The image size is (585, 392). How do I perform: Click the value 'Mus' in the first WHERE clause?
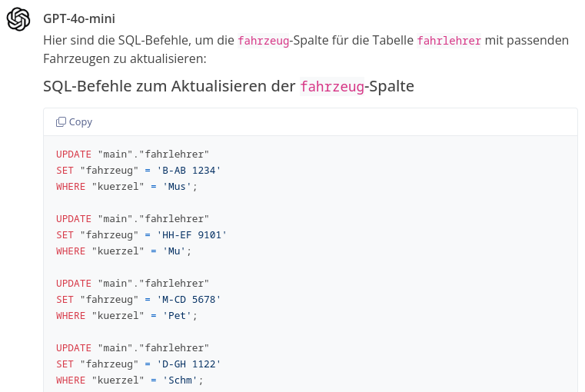[x=177, y=187]
